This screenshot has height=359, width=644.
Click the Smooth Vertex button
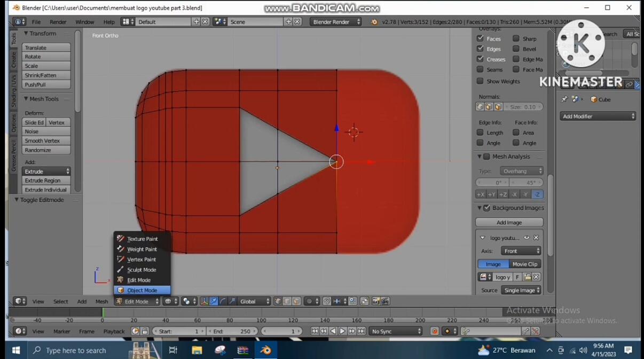[x=46, y=141]
